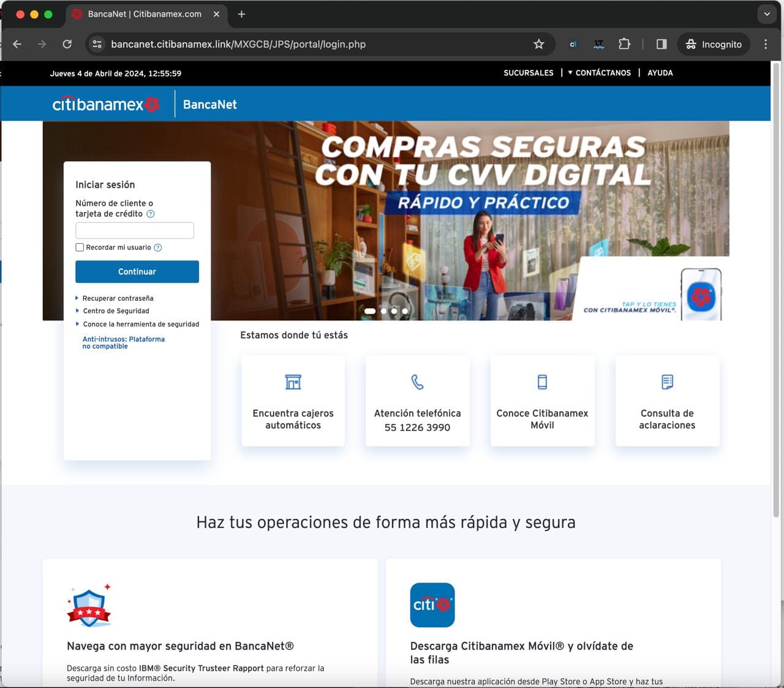
Task: Open the Ayuda menu item
Action: (660, 73)
